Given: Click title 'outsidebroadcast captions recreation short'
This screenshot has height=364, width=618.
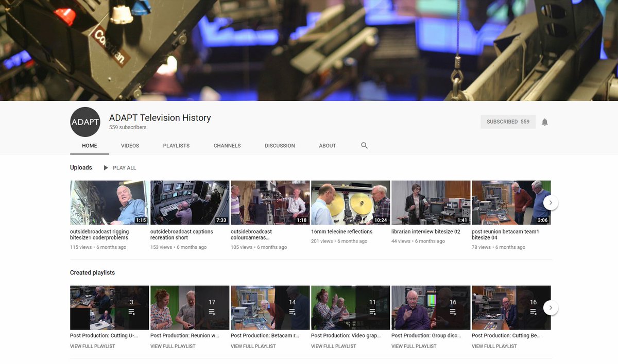Looking at the screenshot, I should point(182,235).
